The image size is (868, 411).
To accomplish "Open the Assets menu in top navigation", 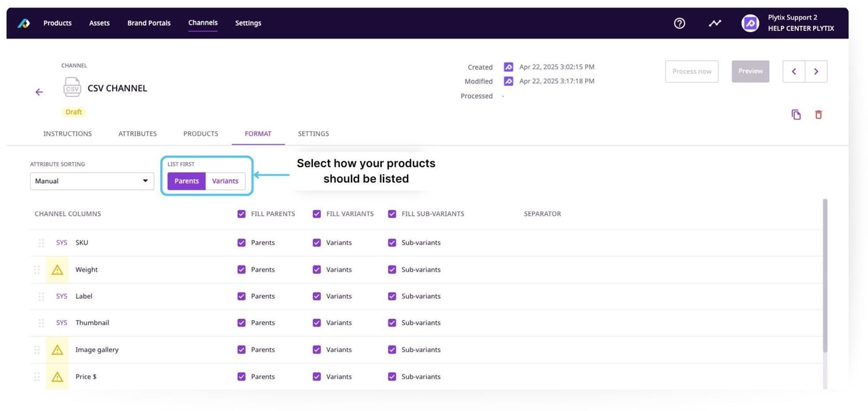I will 99,23.
